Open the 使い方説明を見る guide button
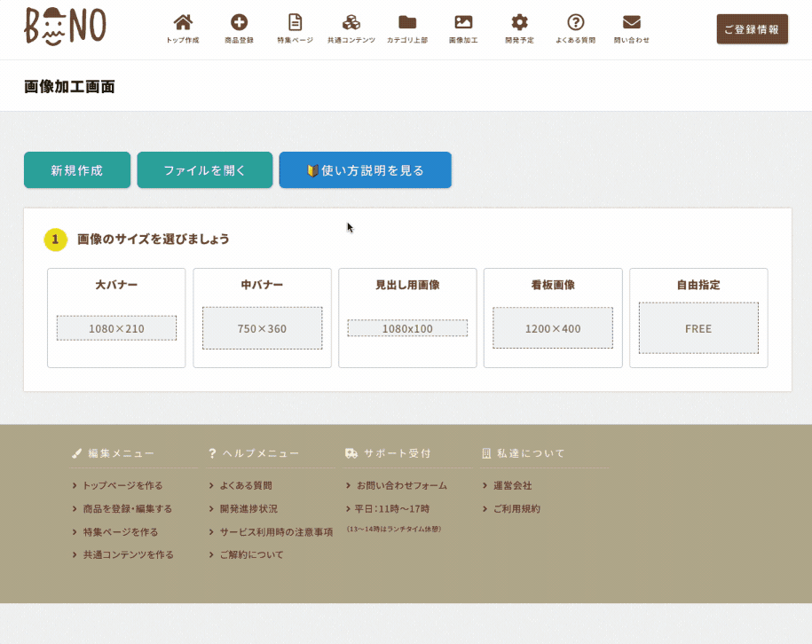Screen dimensions: 812x644 [365, 170]
